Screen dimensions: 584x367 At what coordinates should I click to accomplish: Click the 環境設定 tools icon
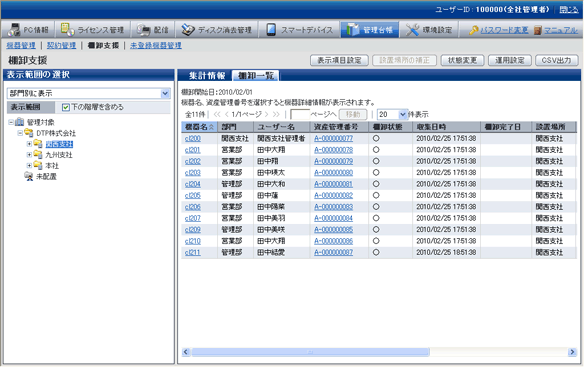[x=412, y=29]
